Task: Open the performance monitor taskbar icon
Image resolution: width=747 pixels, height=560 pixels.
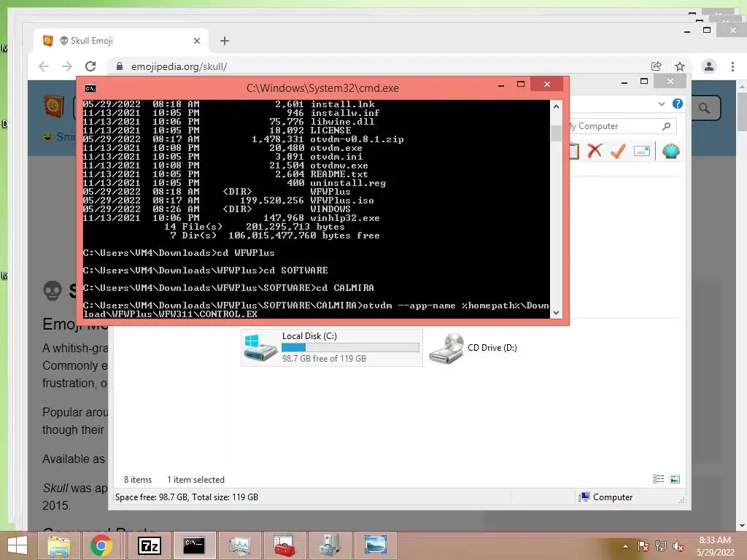Action: click(239, 545)
